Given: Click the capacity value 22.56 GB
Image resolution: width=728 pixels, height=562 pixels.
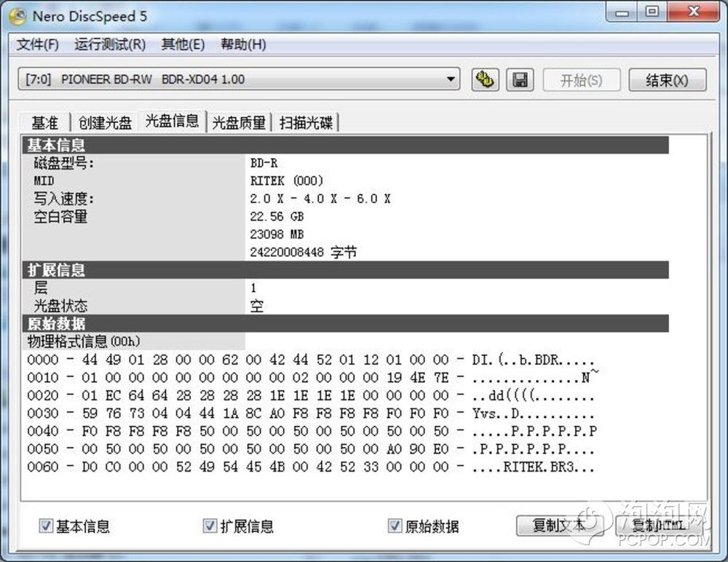Looking at the screenshot, I should coord(277,216).
